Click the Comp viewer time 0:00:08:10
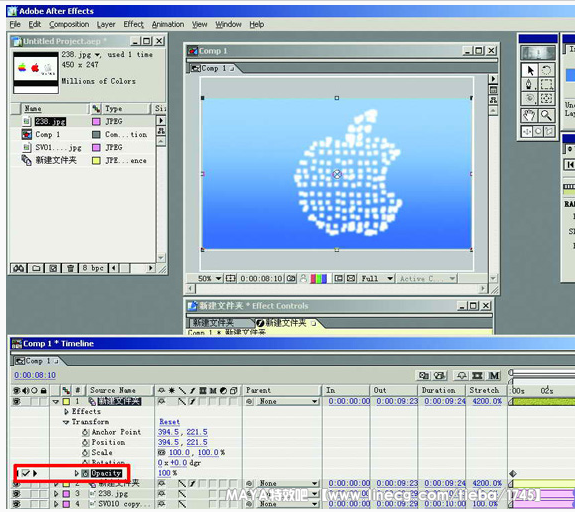 (x=261, y=279)
